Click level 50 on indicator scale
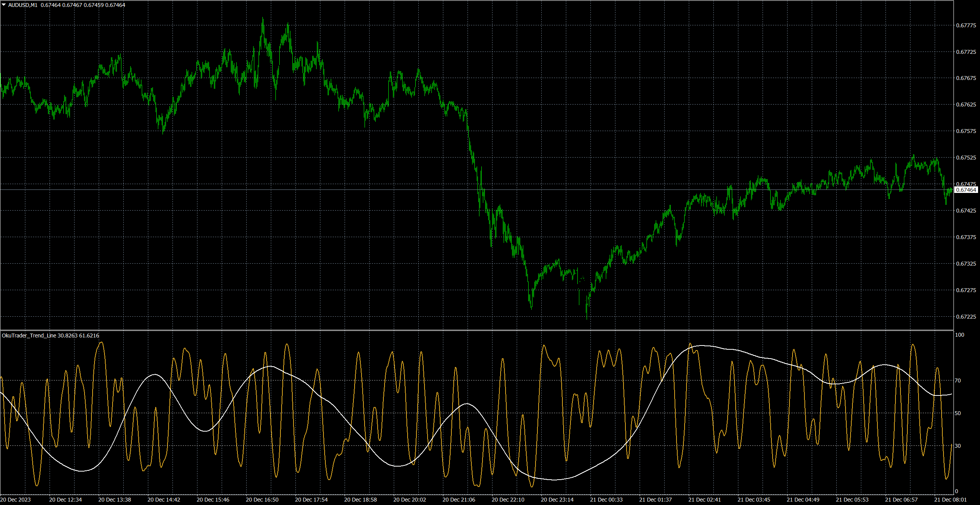The height and width of the screenshot is (505, 980). pyautogui.click(x=958, y=413)
